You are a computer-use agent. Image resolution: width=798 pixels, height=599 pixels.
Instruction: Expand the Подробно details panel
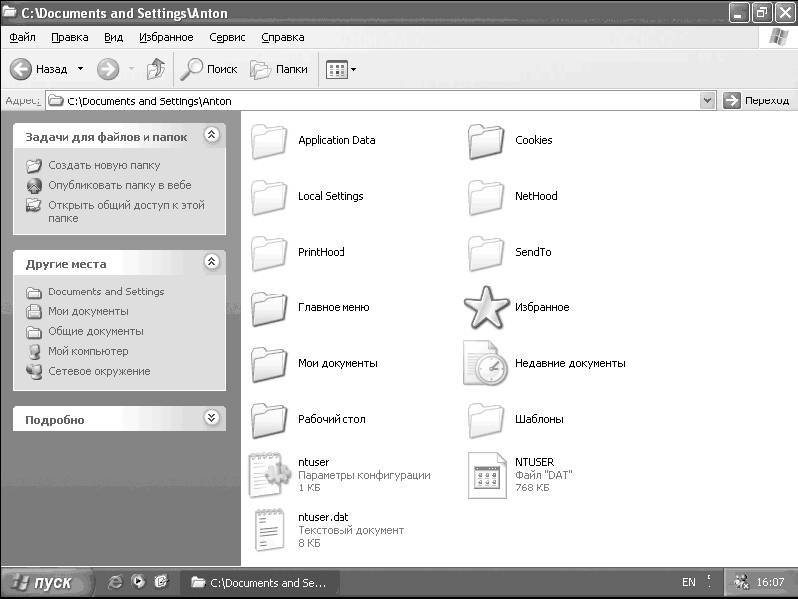coord(212,418)
